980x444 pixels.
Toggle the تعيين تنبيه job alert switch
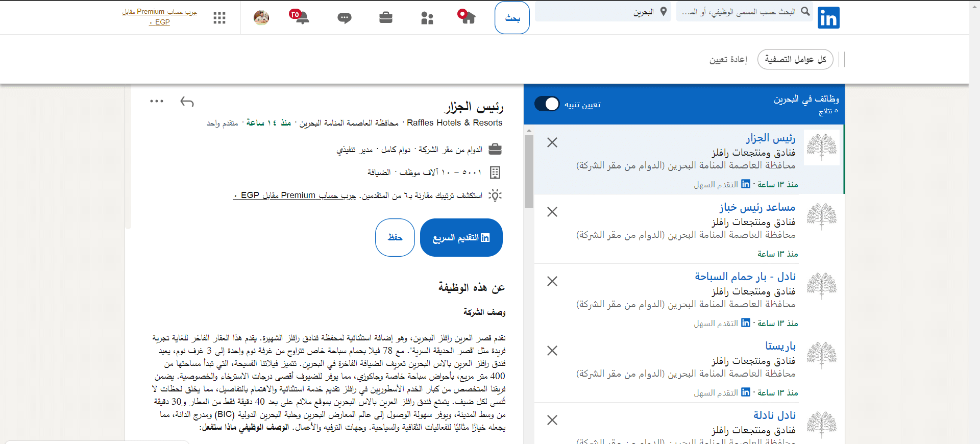click(x=547, y=104)
